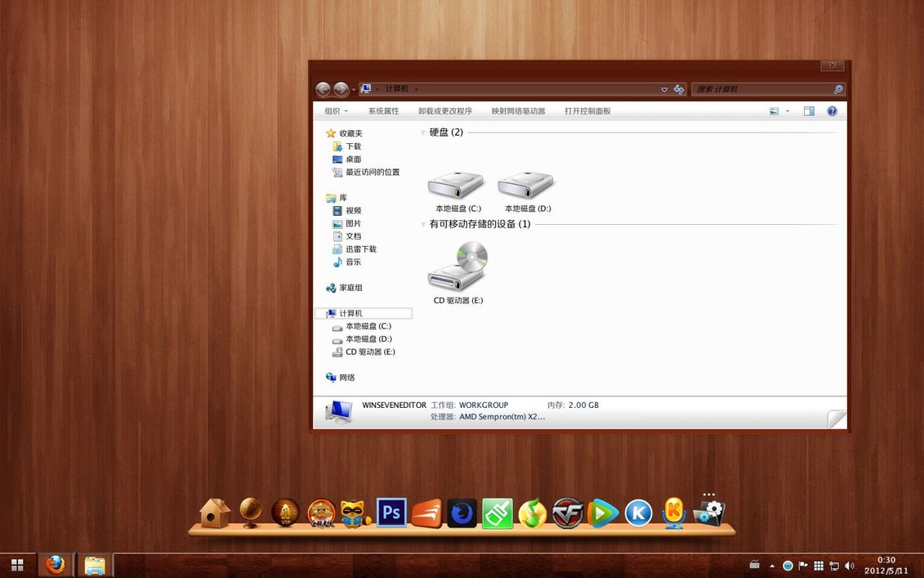Open Firefox from the taskbar
924x578 pixels.
[56, 565]
